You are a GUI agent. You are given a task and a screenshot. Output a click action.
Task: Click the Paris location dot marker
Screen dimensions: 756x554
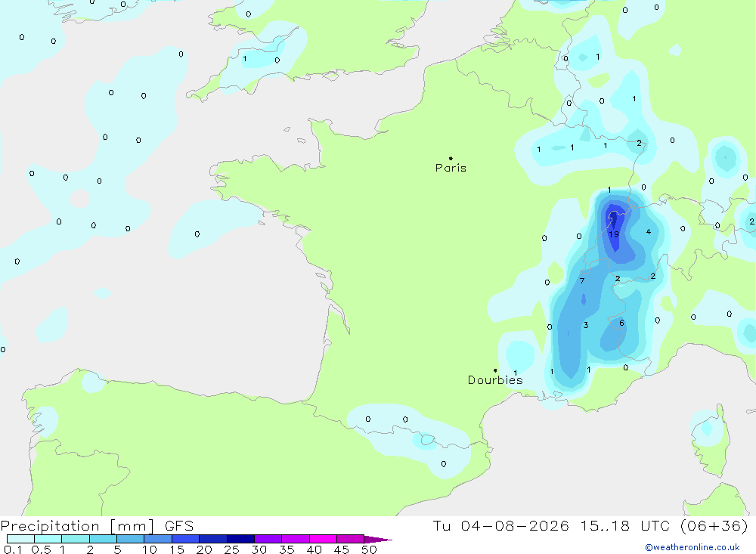point(451,158)
